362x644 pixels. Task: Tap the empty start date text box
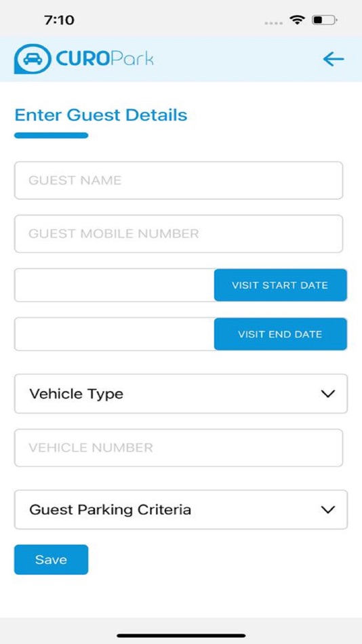[115, 285]
